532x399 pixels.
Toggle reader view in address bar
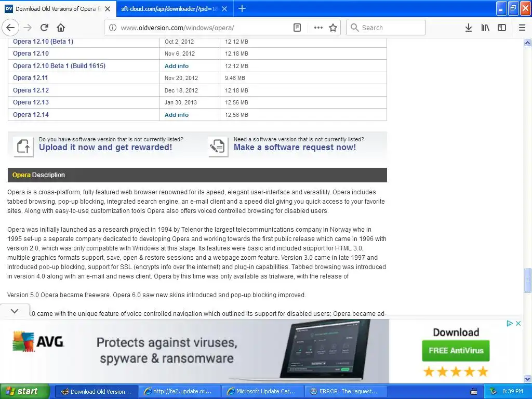point(297,28)
